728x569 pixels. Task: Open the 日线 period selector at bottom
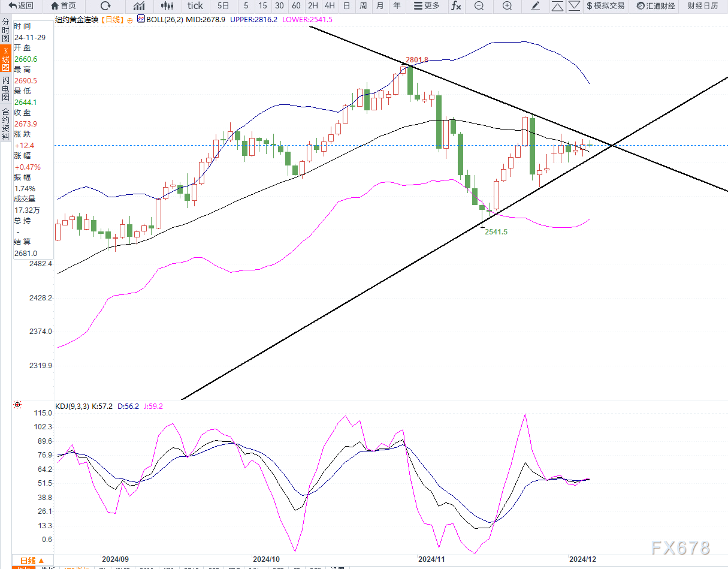28,559
